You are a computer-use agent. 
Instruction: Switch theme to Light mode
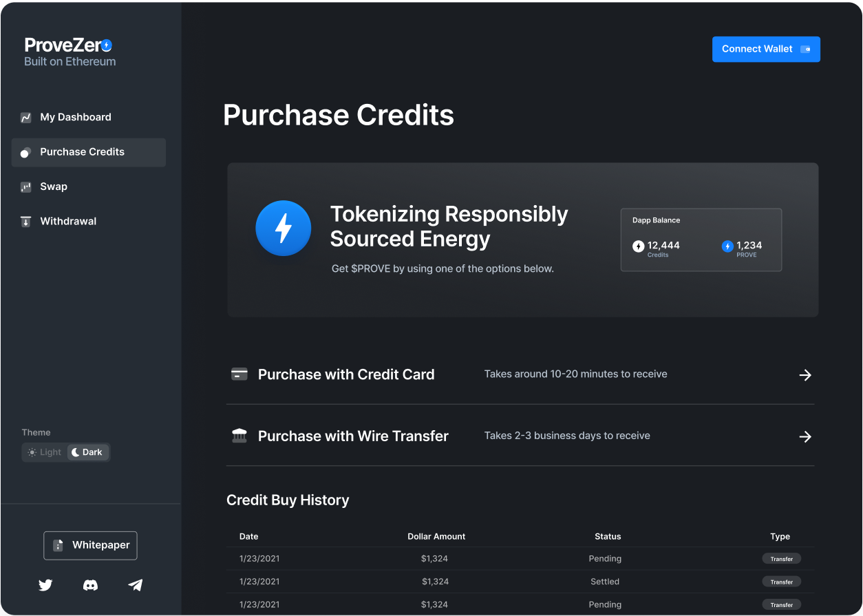tap(44, 452)
